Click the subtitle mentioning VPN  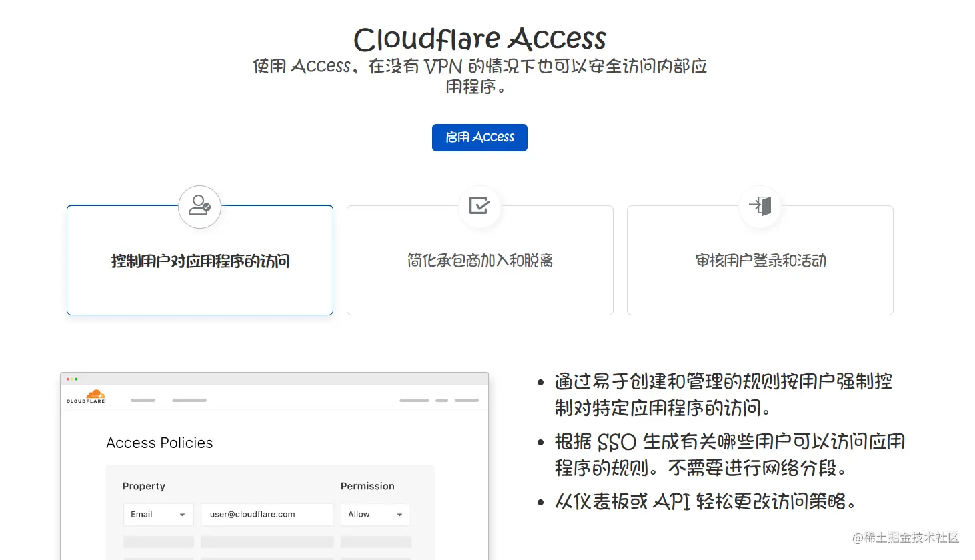(x=479, y=76)
